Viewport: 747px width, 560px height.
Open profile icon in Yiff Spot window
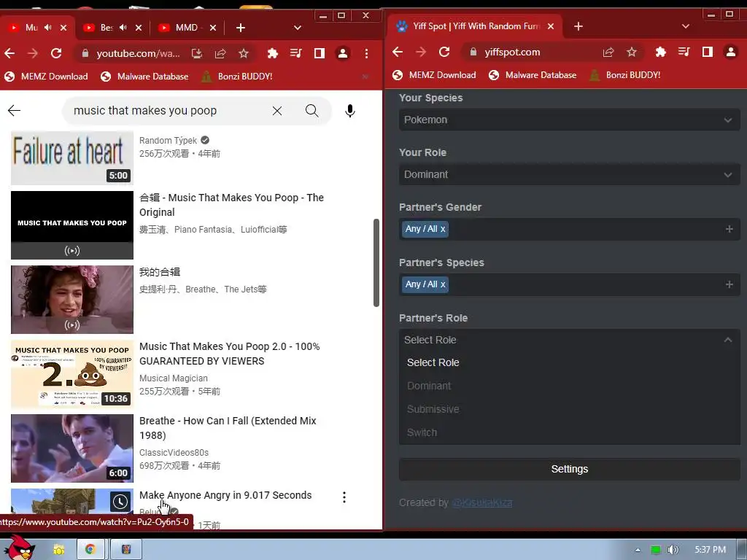pos(731,52)
